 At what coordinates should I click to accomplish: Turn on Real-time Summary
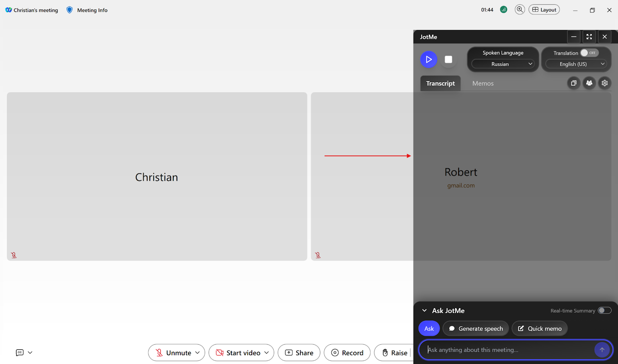click(605, 310)
